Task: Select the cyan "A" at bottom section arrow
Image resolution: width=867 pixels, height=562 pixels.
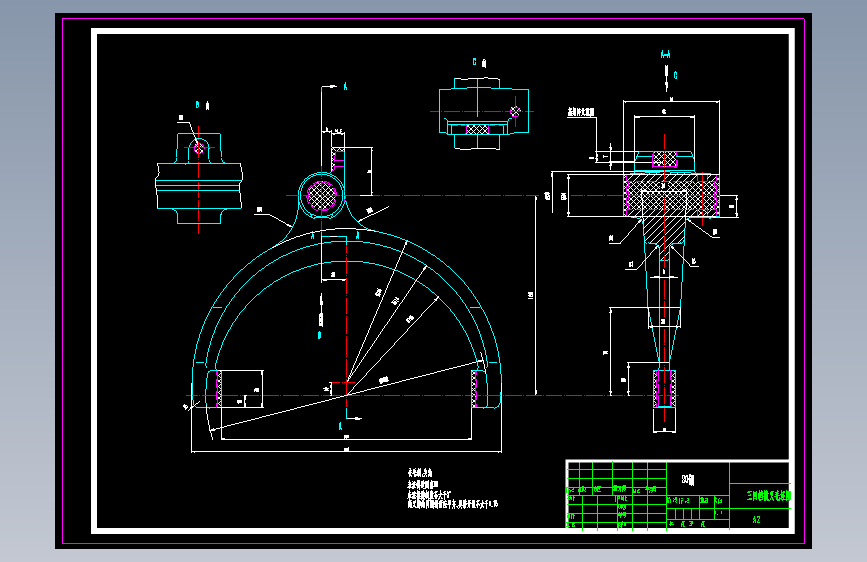Action: click(341, 426)
